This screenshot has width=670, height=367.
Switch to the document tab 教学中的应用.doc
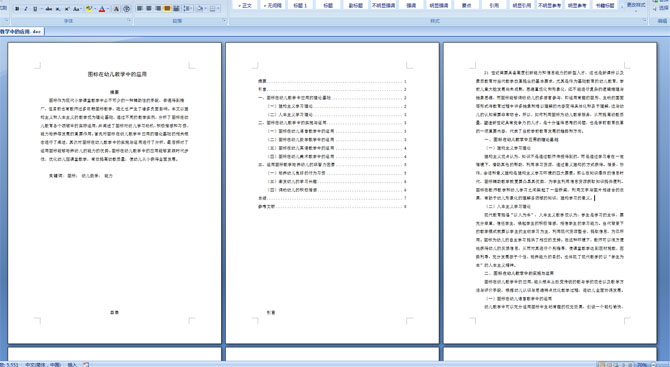click(22, 32)
